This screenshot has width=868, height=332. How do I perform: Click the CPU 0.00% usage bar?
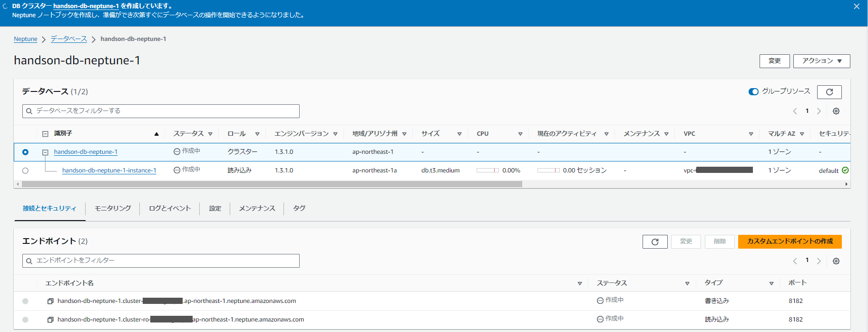point(488,171)
